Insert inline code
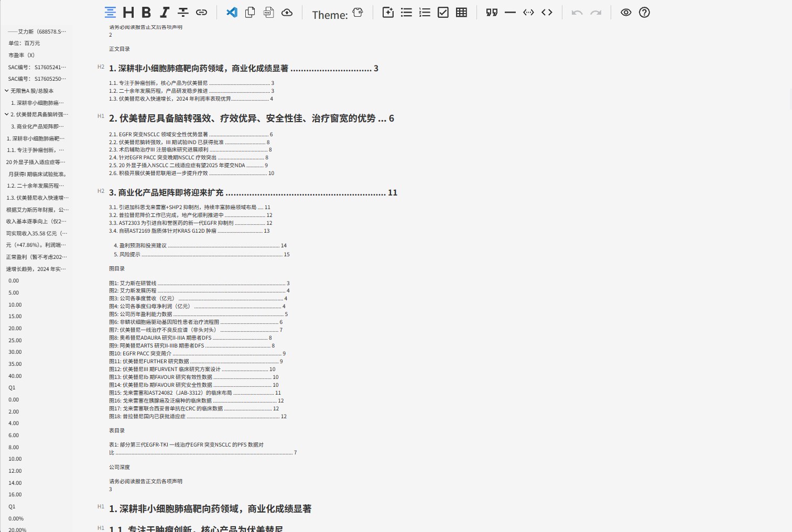The height and width of the screenshot is (532, 792). pyautogui.click(x=528, y=12)
